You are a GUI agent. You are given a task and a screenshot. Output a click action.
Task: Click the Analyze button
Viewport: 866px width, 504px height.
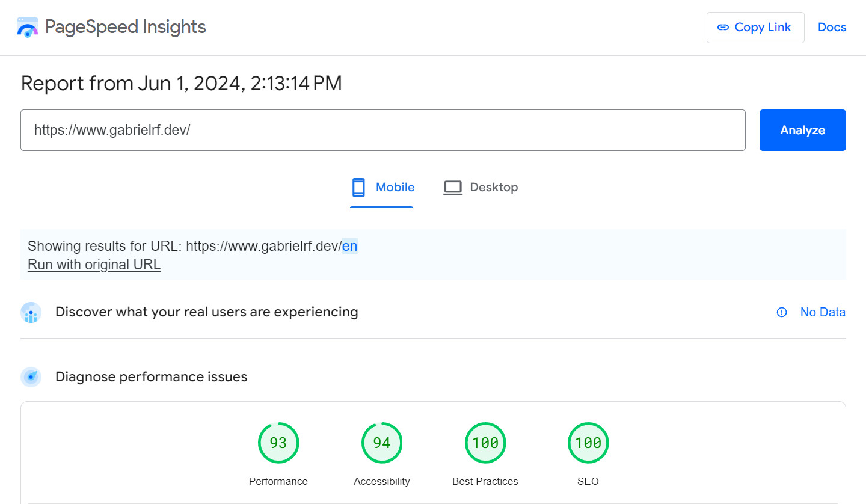[x=803, y=130]
